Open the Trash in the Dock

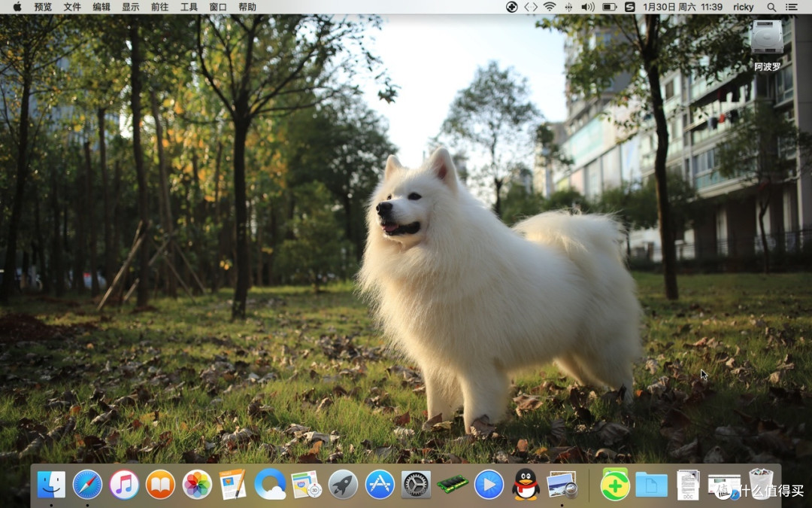pyautogui.click(x=761, y=484)
